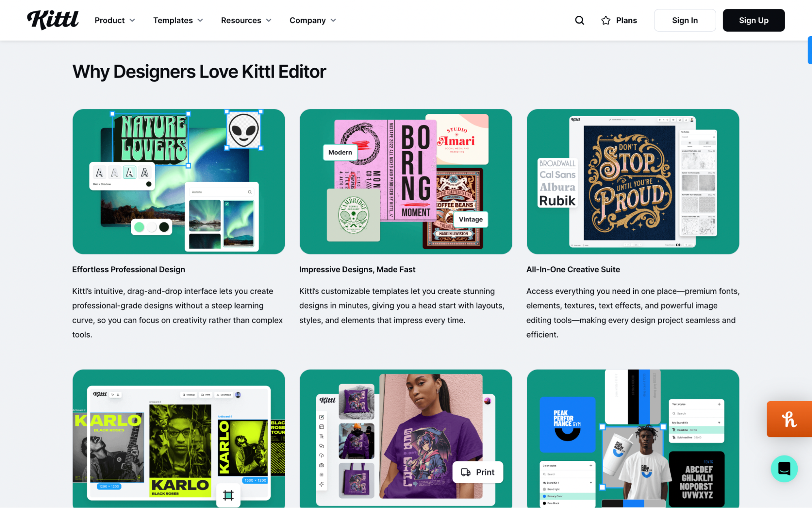This screenshot has height=508, width=812.
Task: Click the ABCDEF fonts specimen tile
Action: (x=697, y=479)
